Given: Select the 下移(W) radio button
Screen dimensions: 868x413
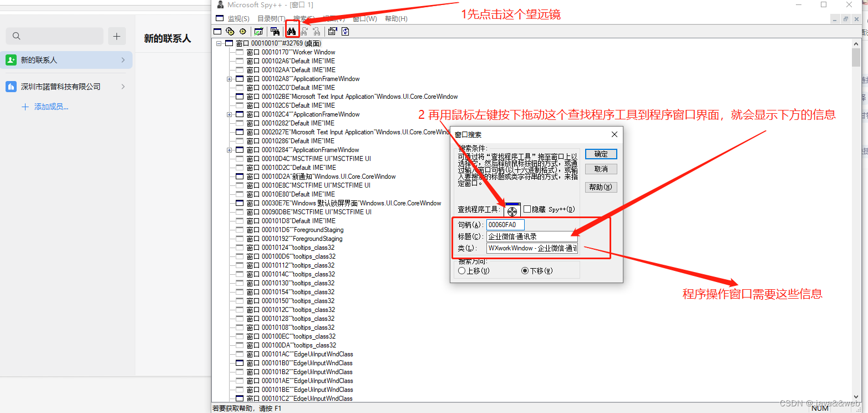Looking at the screenshot, I should (x=525, y=271).
